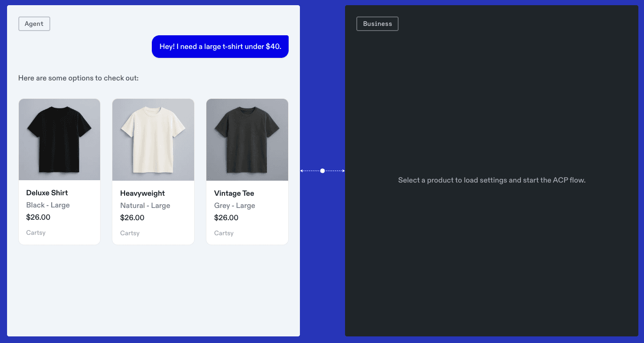Screen dimensions: 644x343
Task: Click the Black - Large variant text
Action: pos(48,205)
